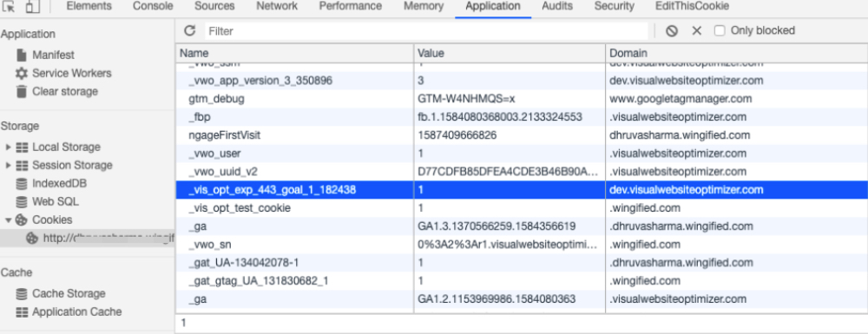Select the _gat_gtag_UA_131830682_1 cookie row
This screenshot has width=868, height=334.
[522, 281]
